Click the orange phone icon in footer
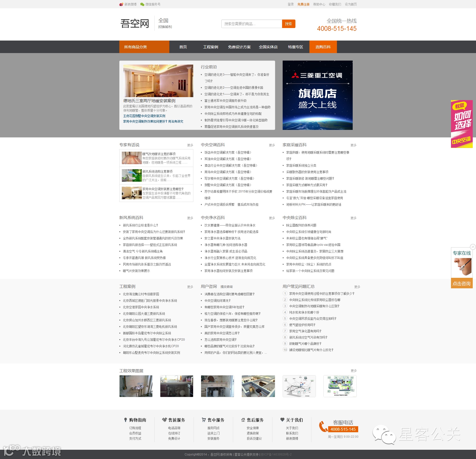This screenshot has width=476, height=459. coord(323,426)
